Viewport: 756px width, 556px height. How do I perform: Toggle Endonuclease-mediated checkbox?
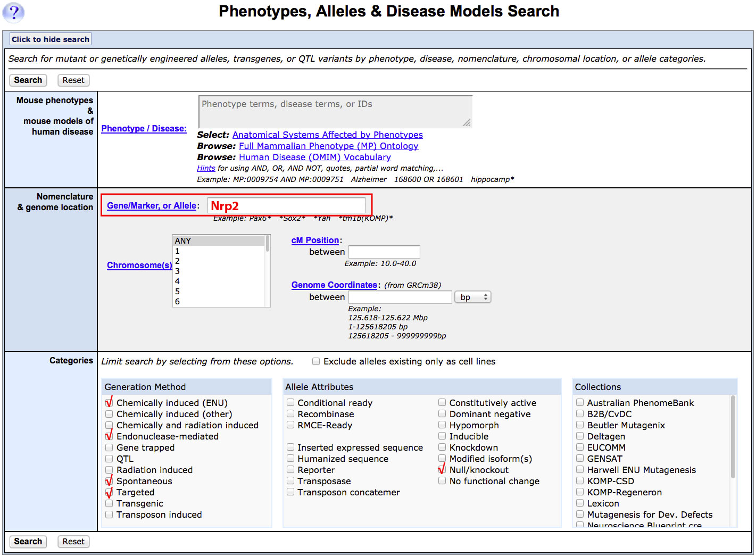click(x=109, y=436)
